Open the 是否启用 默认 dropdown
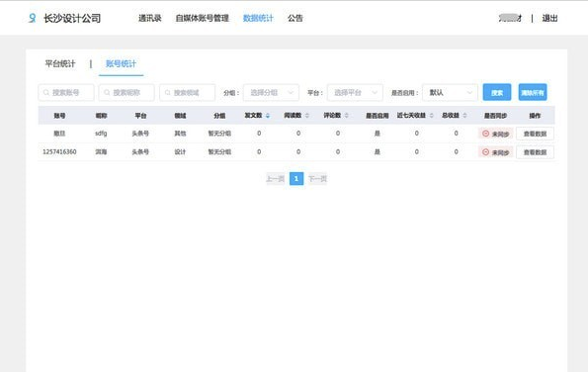This screenshot has width=588, height=372. coord(450,93)
